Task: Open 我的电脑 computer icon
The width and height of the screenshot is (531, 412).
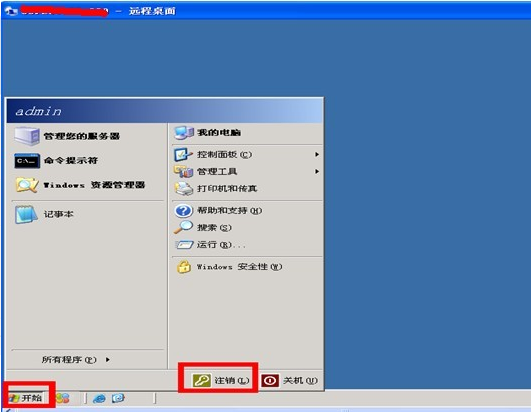Action: coord(184,133)
